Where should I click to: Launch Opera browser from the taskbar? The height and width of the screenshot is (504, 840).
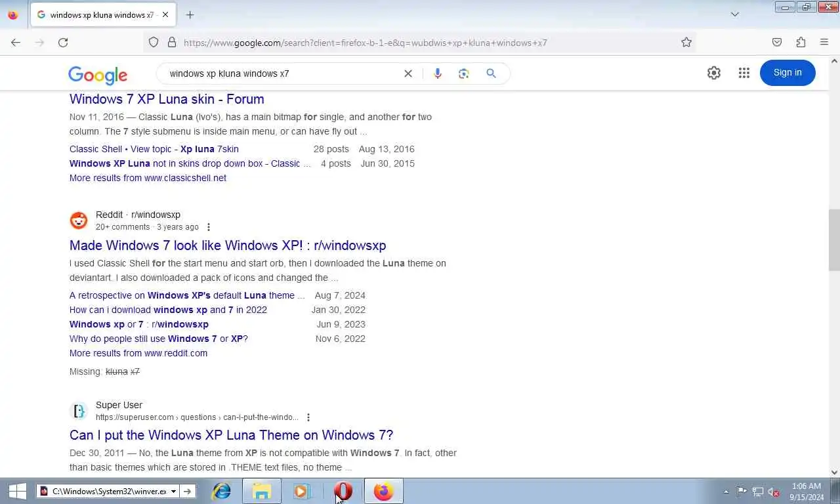click(x=343, y=491)
